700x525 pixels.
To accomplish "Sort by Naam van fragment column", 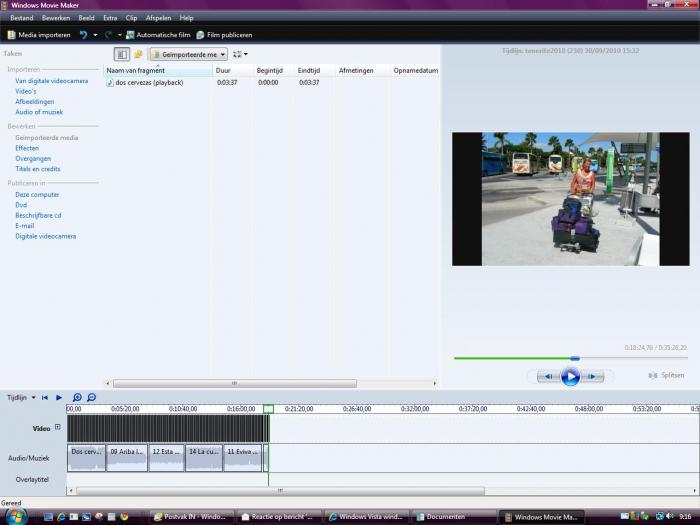I will click(158, 70).
